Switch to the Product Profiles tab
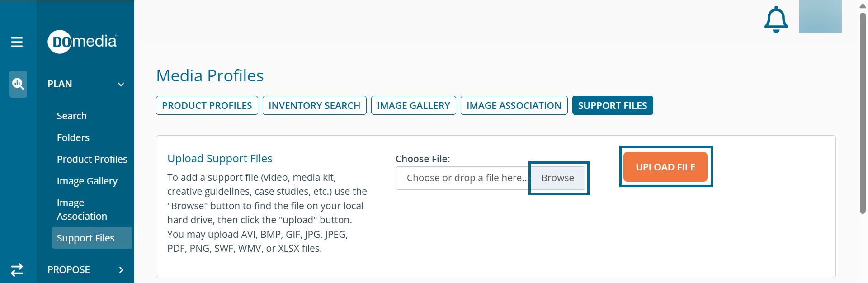868x283 pixels. (x=207, y=105)
